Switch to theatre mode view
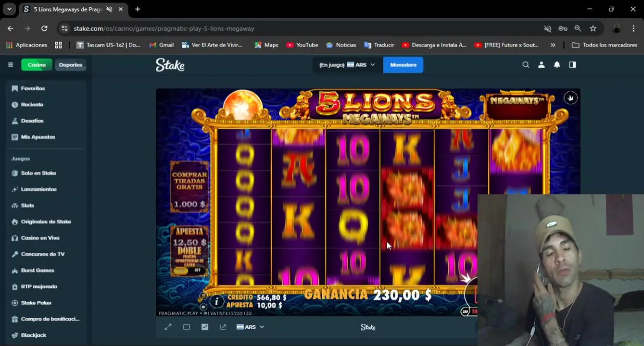 [186, 327]
